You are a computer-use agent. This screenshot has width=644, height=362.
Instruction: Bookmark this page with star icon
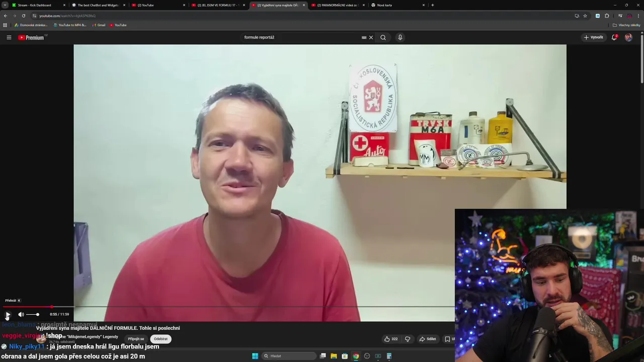click(585, 16)
